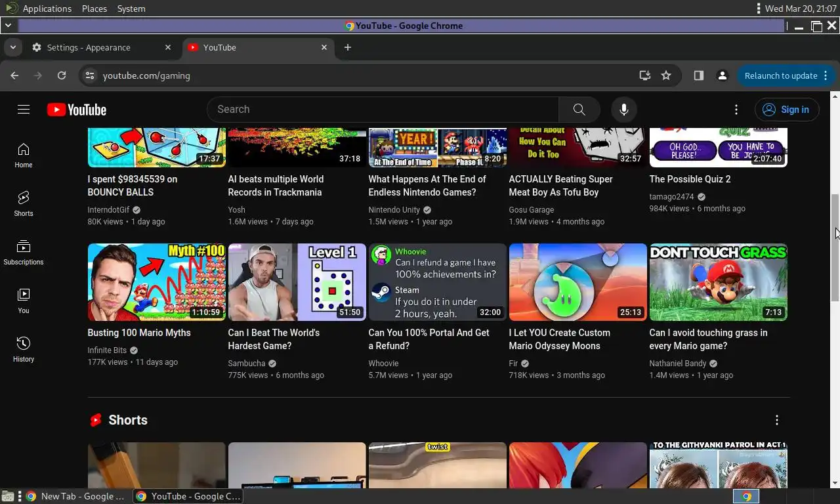
Task: Close the YouTube tab
Action: [324, 47]
